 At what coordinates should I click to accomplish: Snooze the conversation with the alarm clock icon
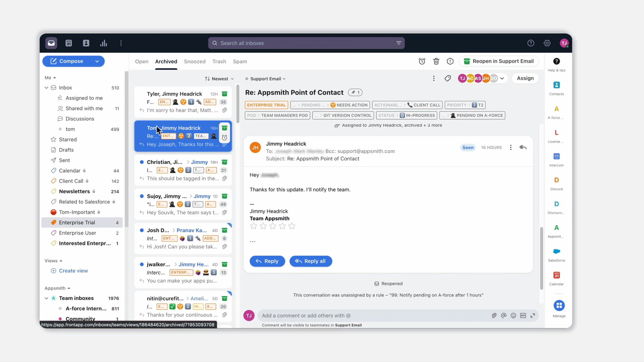coord(422,61)
